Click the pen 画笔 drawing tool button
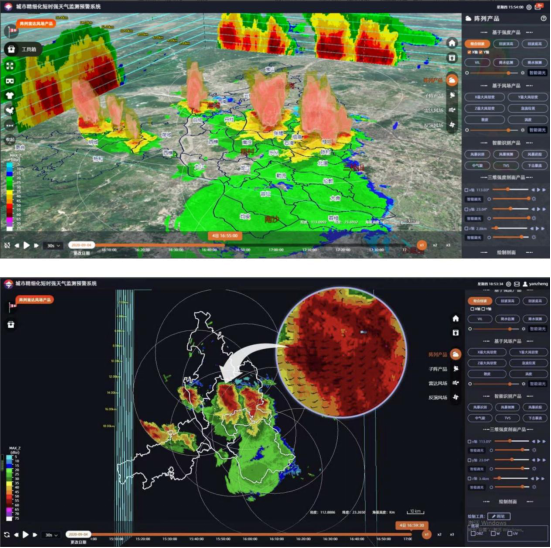The height and width of the screenshot is (548, 551). pyautogui.click(x=499, y=516)
